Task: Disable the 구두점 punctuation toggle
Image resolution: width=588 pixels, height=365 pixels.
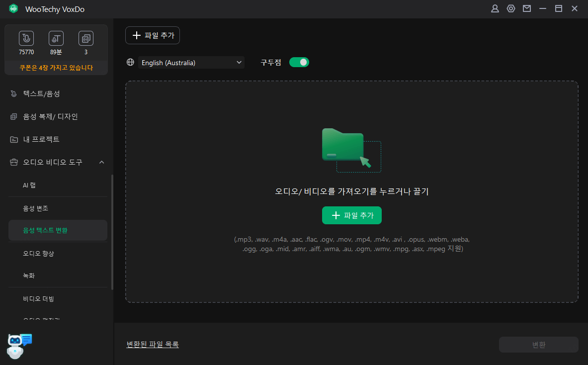Action: click(x=299, y=62)
